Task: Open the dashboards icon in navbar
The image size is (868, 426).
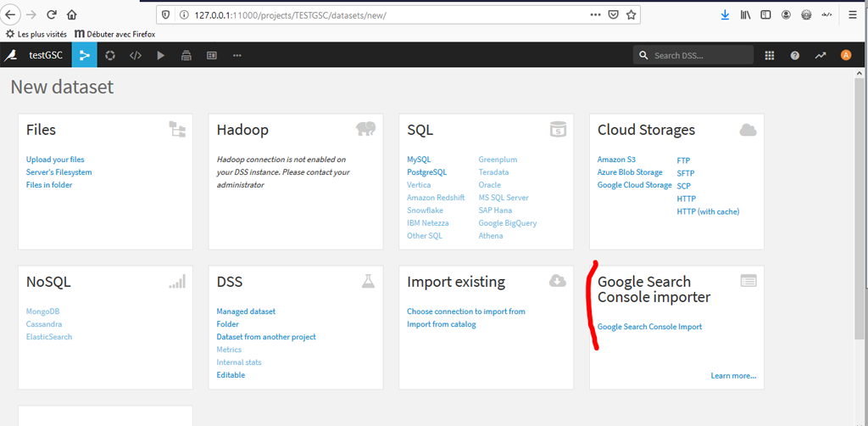Action: click(211, 55)
